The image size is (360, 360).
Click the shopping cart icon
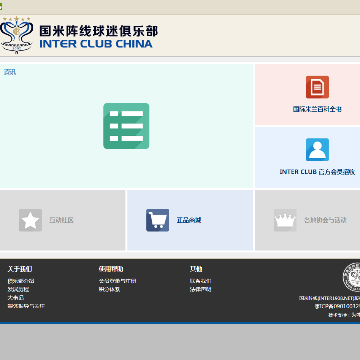click(157, 220)
